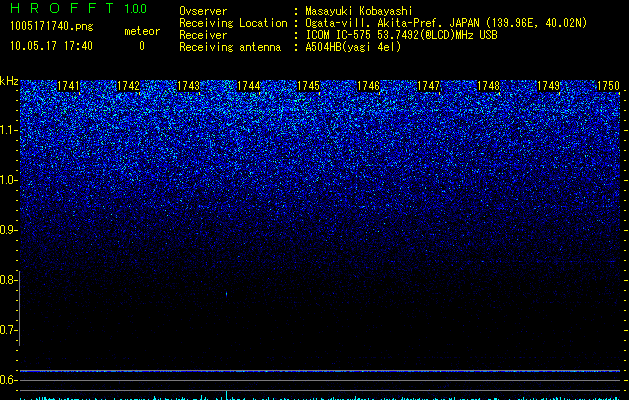Viewport: 629px width, 400px height.
Task: Click the 1.1 kHz axis label
Action: 8,130
